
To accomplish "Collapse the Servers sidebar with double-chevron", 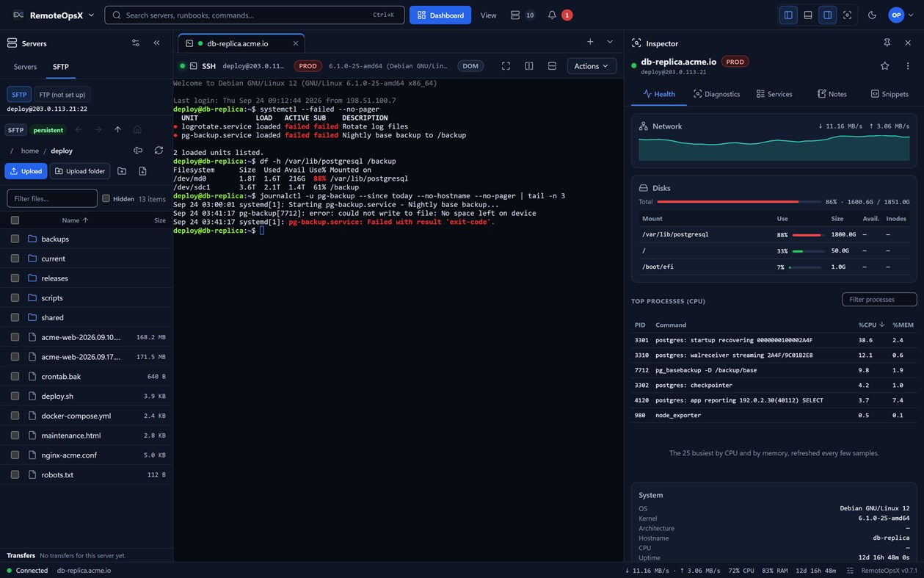I will click(156, 43).
